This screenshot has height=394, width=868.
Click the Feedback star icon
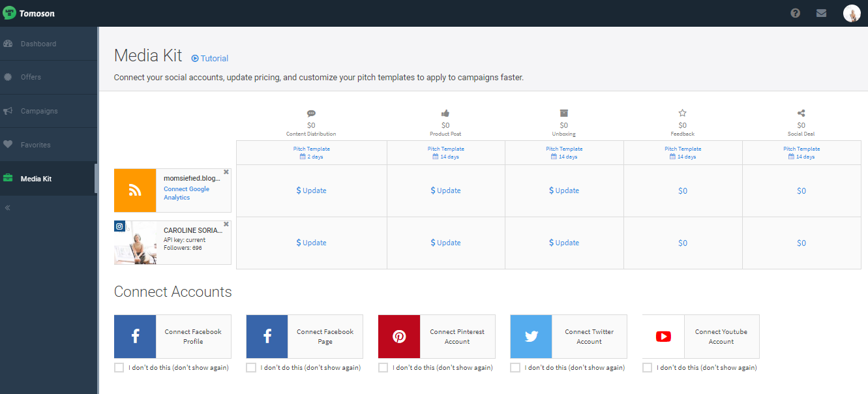(x=683, y=114)
